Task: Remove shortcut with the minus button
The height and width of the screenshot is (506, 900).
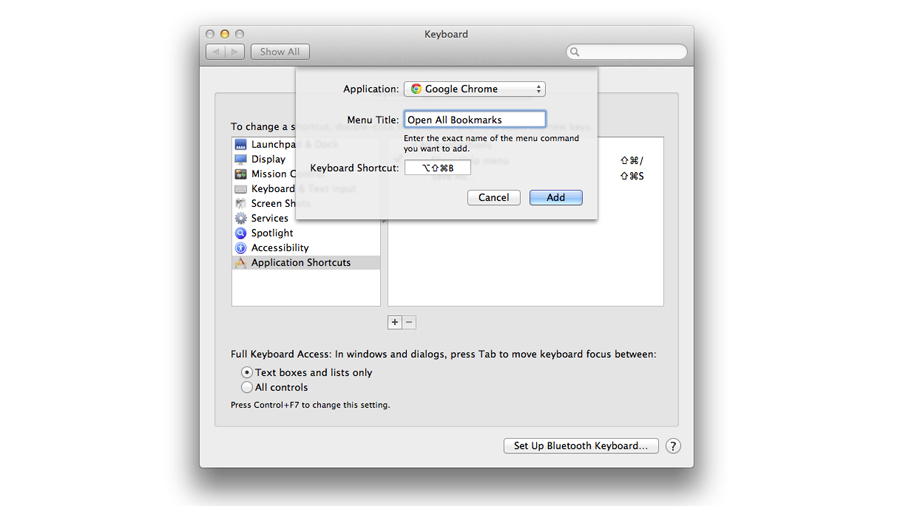Action: (409, 322)
